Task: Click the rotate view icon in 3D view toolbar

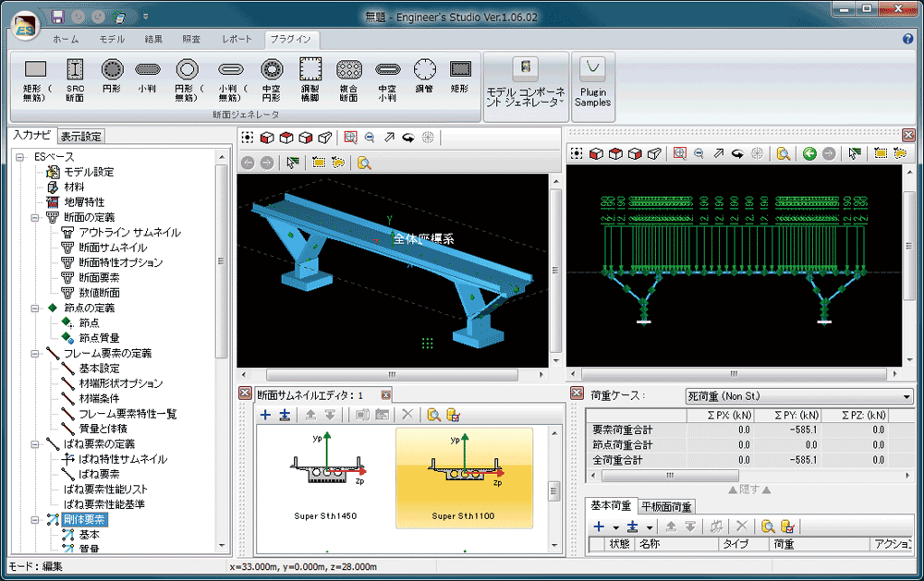Action: tap(407, 138)
